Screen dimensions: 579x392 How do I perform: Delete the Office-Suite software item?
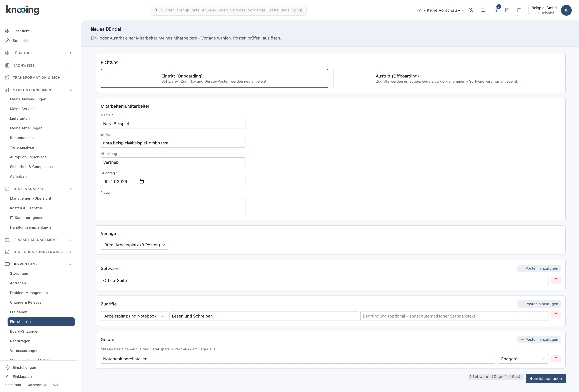(556, 280)
